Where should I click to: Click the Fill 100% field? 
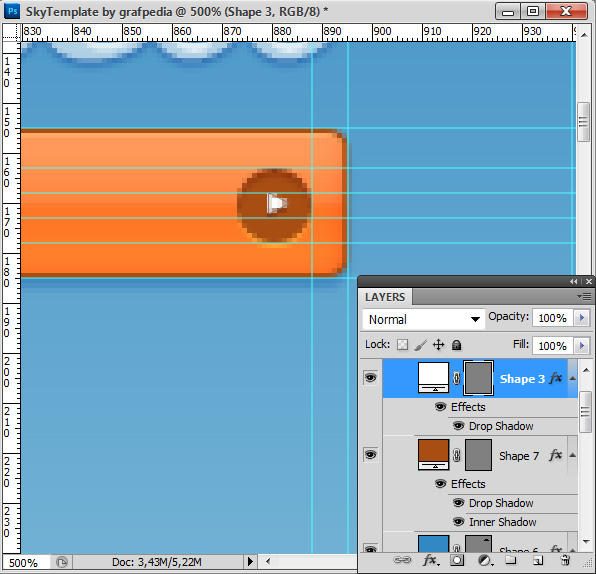(553, 346)
